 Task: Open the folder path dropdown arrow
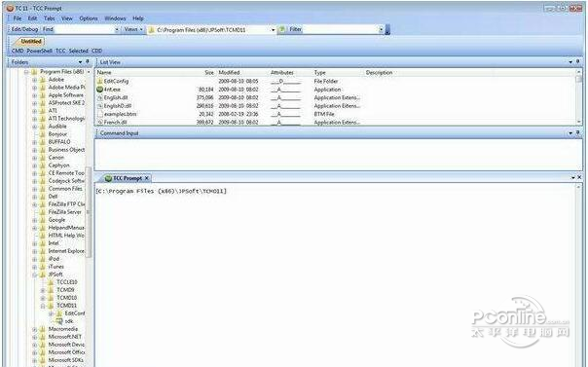point(273,29)
